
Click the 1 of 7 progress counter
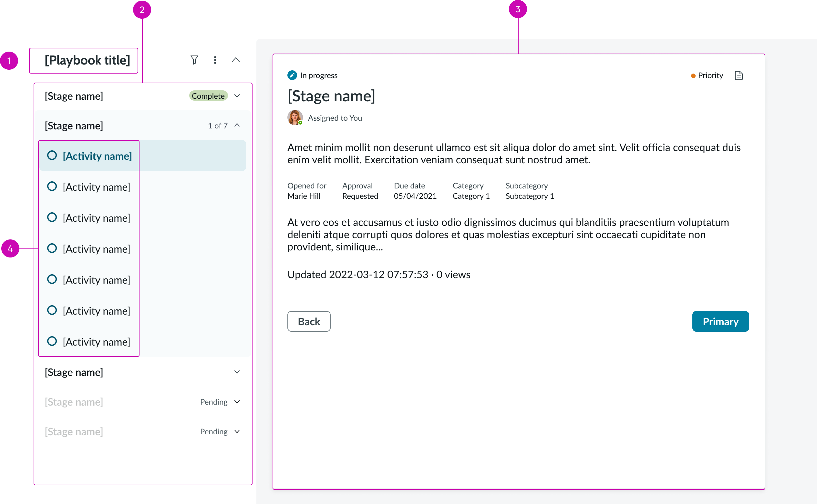click(218, 126)
